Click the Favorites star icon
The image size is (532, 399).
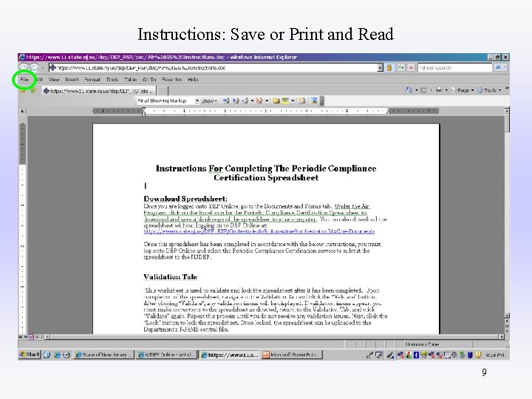(23, 91)
